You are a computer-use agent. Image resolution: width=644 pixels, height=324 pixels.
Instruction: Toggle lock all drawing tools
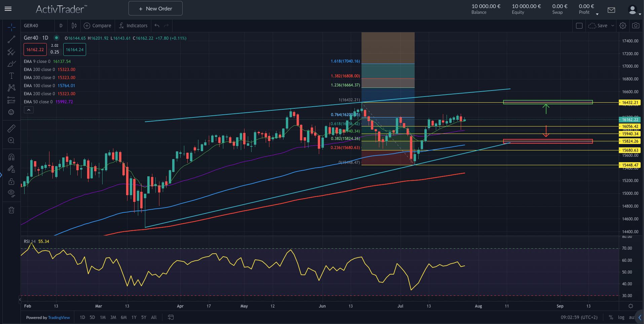[11, 181]
